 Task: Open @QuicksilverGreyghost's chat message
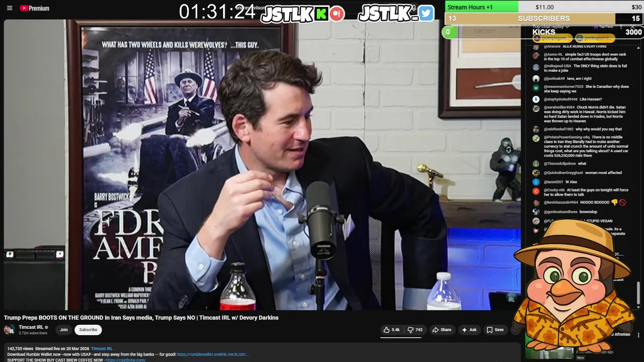(x=583, y=172)
